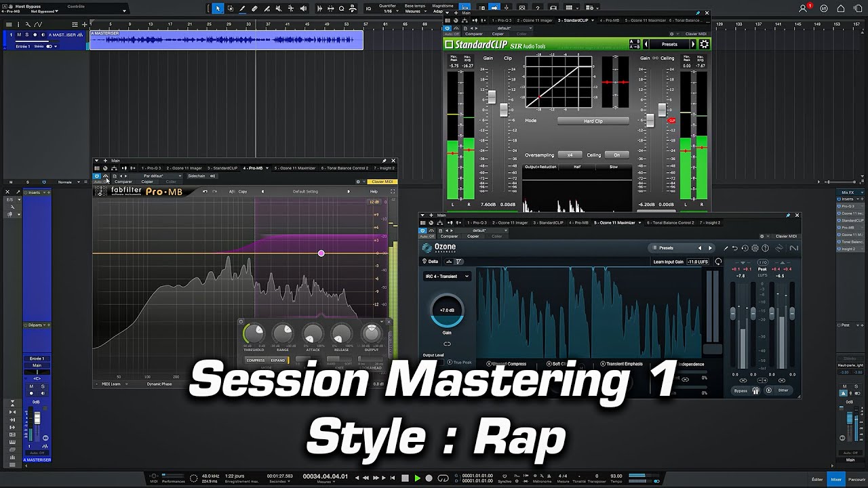Select the pencil draw tool in the toolbar
The image size is (868, 488).
click(242, 9)
